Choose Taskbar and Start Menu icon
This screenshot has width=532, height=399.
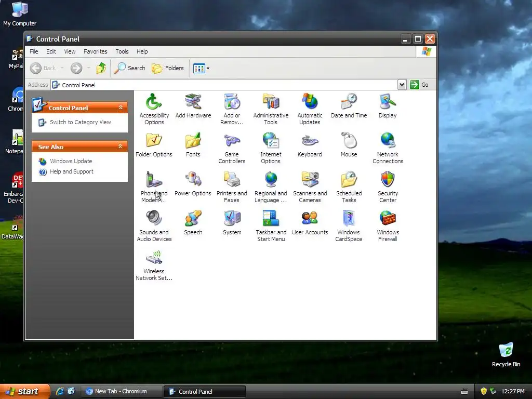point(271,226)
